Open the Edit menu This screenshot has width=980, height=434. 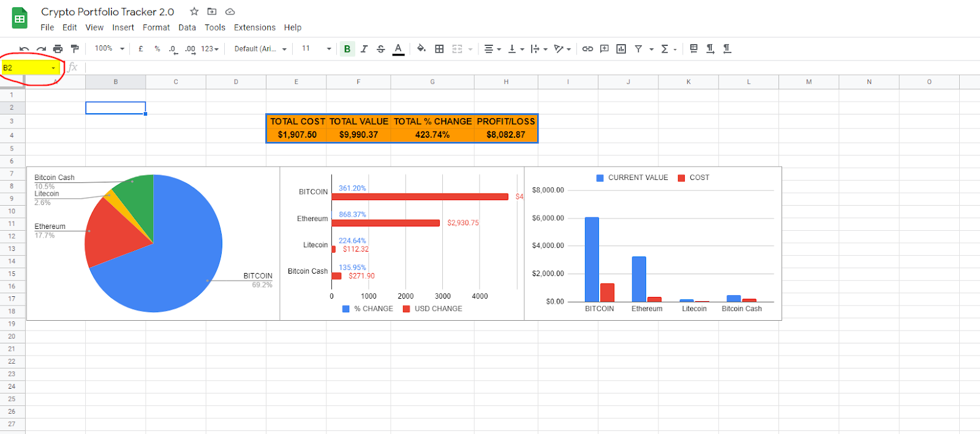(70, 28)
